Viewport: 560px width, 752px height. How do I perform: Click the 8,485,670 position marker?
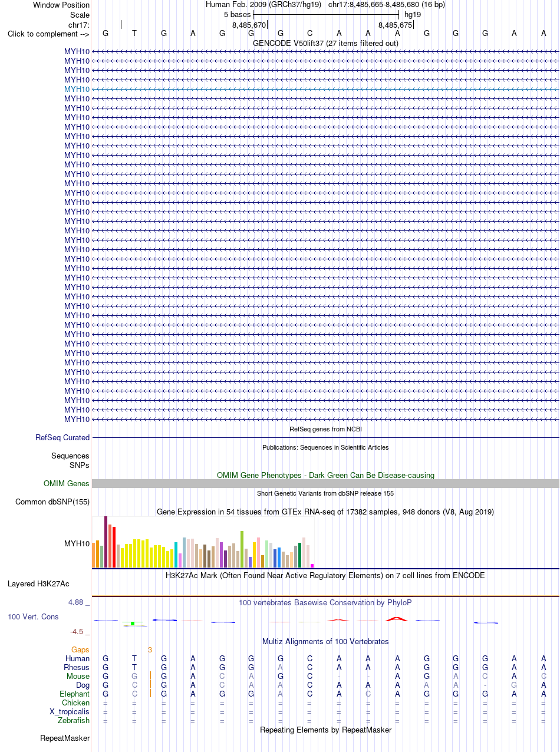click(x=249, y=25)
